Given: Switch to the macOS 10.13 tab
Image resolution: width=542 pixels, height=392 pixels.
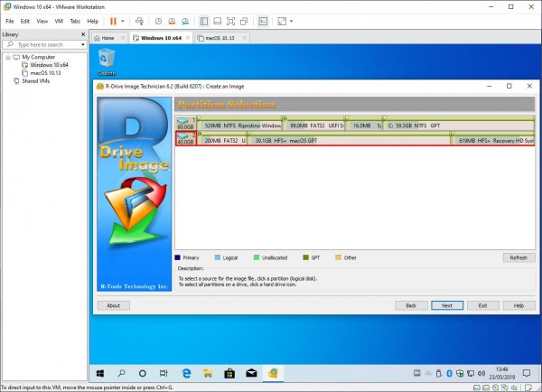Looking at the screenshot, I should 220,38.
